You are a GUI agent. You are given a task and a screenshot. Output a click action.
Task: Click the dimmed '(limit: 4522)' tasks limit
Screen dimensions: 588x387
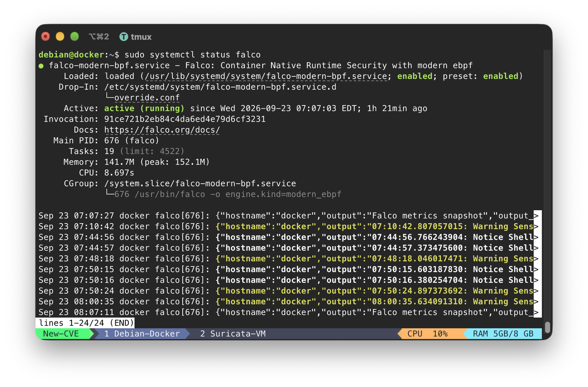(x=152, y=151)
